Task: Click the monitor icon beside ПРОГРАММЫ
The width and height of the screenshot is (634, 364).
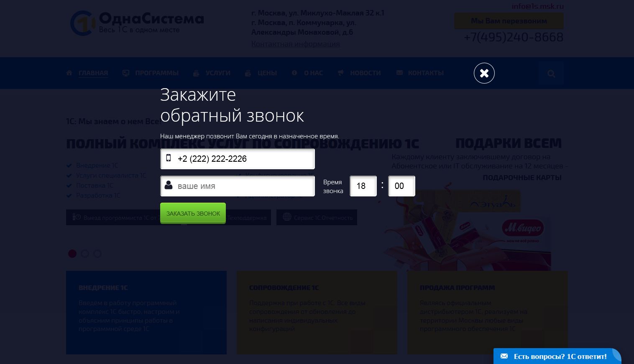Action: coord(125,73)
